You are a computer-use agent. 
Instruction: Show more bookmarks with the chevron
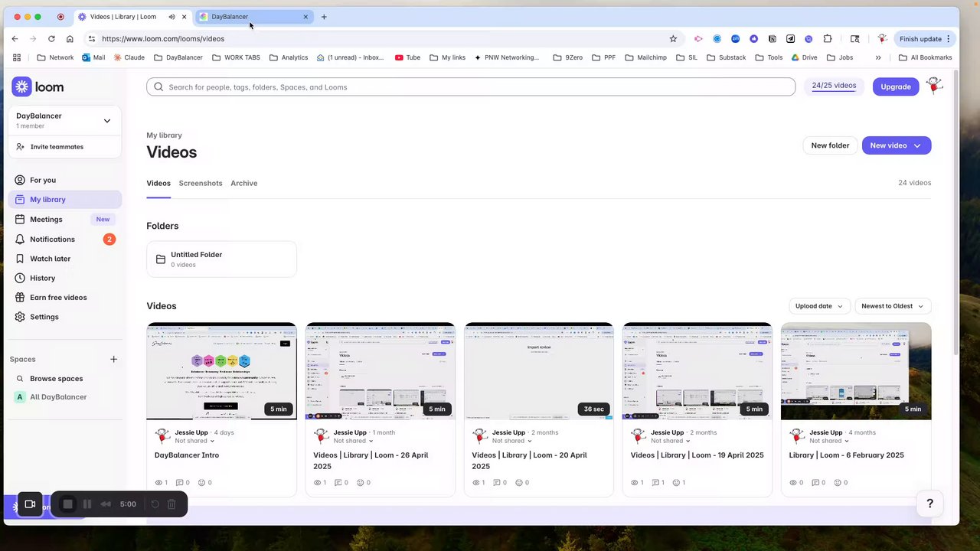pyautogui.click(x=878, y=57)
